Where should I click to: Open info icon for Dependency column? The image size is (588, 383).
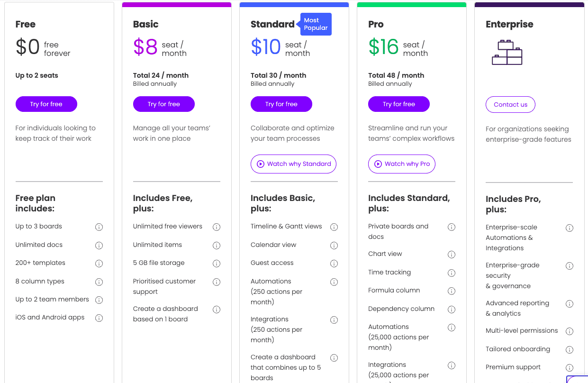pos(452,309)
